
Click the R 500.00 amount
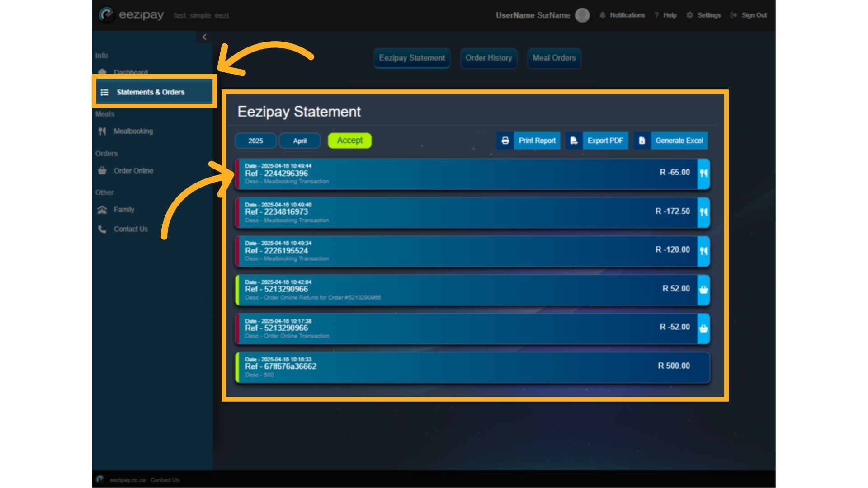point(674,366)
